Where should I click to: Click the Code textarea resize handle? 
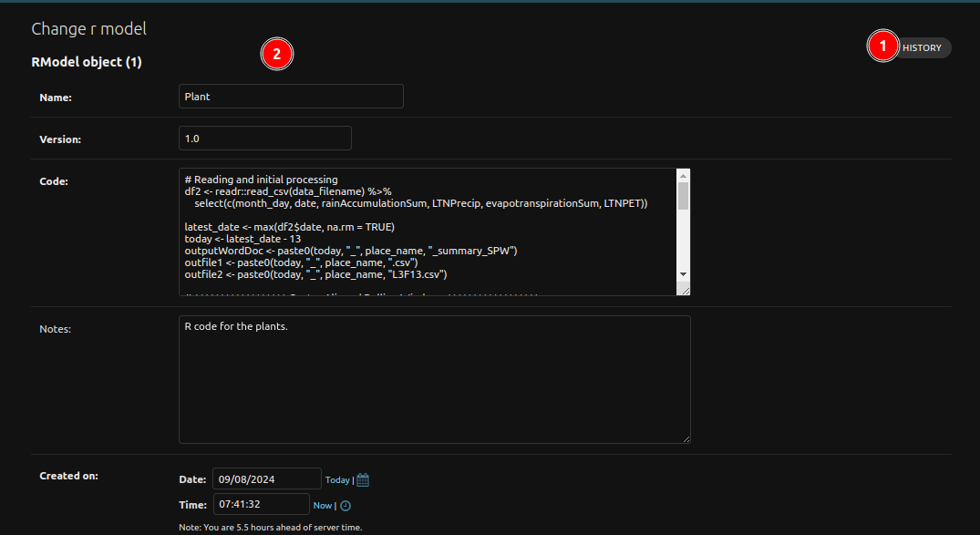(x=683, y=289)
